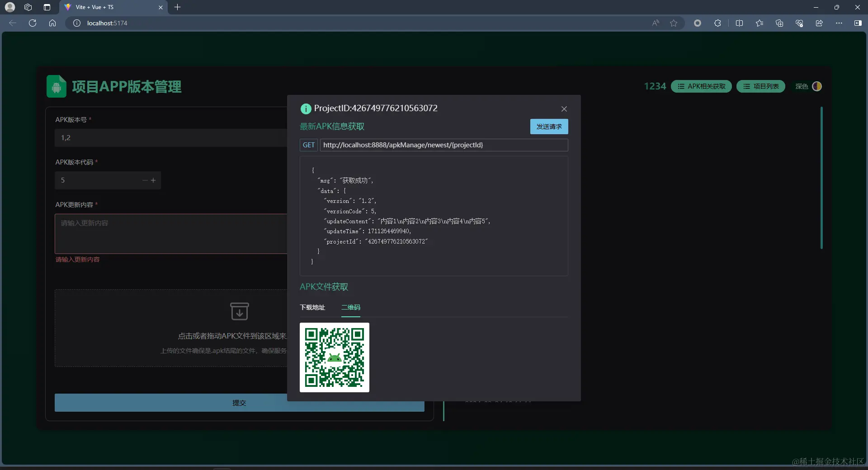
Task: Submit the form with 提交 button
Action: tap(240, 403)
